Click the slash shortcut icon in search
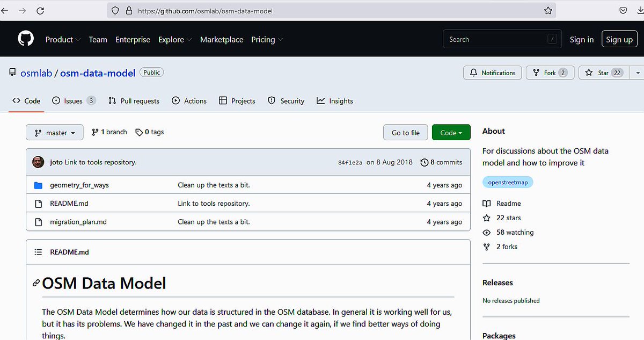Image resolution: width=644 pixels, height=340 pixels. point(552,39)
